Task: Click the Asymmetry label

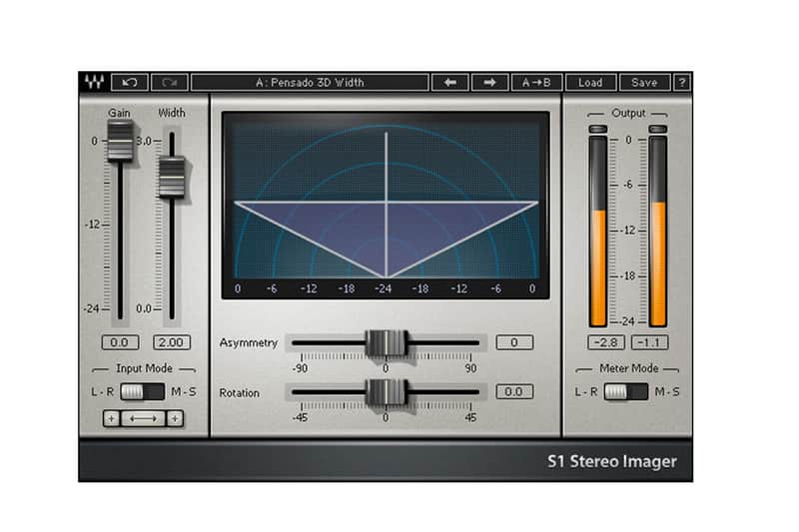Action: [248, 343]
